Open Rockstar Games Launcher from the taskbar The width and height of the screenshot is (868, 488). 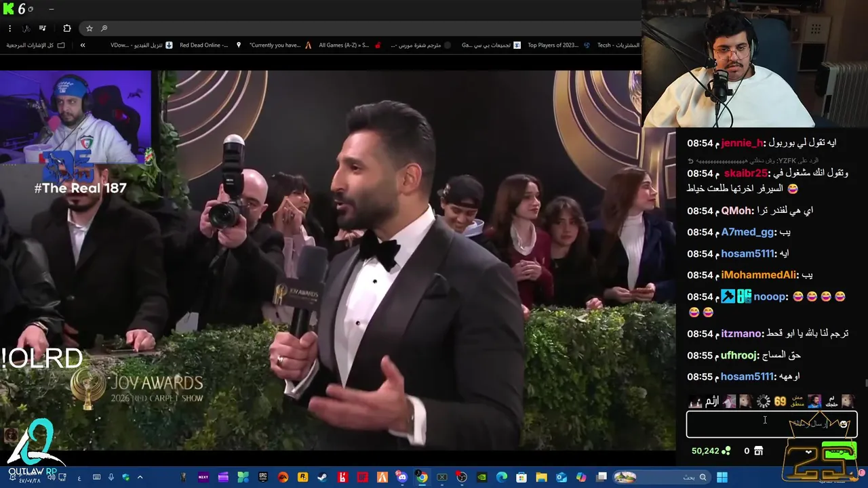tap(302, 477)
